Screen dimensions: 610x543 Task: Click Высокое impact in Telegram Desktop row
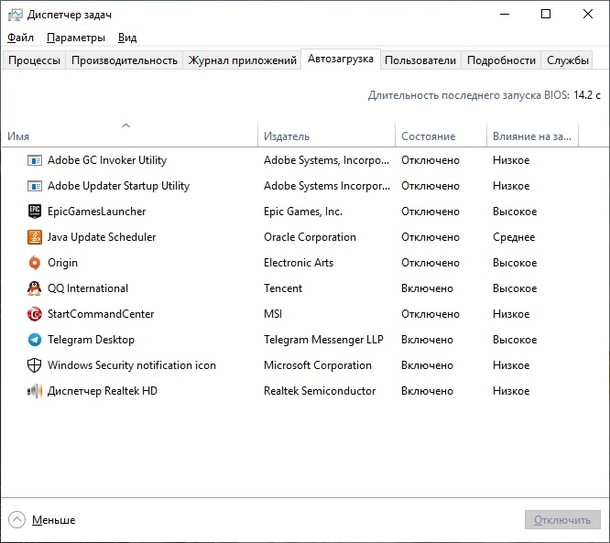(x=515, y=340)
